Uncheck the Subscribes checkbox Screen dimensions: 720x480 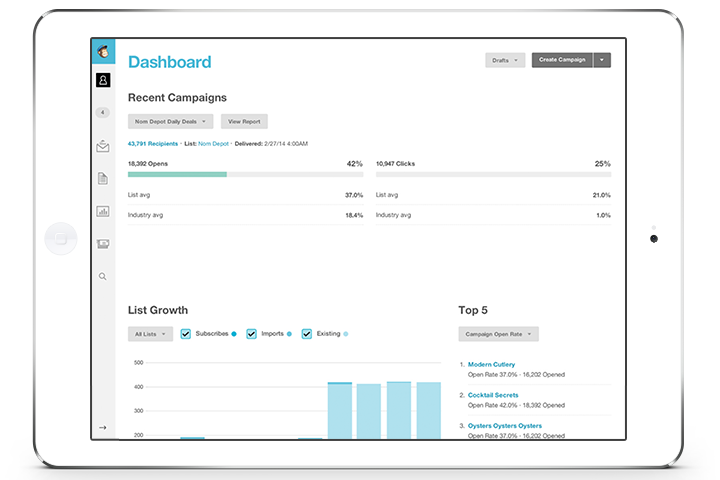[x=186, y=334]
